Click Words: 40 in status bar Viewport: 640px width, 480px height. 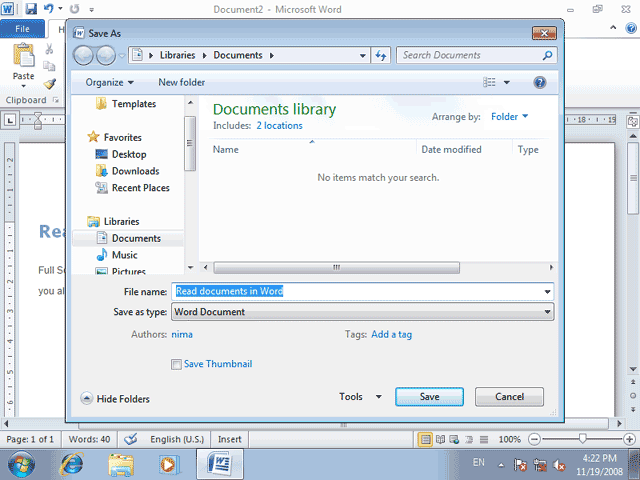tap(89, 439)
